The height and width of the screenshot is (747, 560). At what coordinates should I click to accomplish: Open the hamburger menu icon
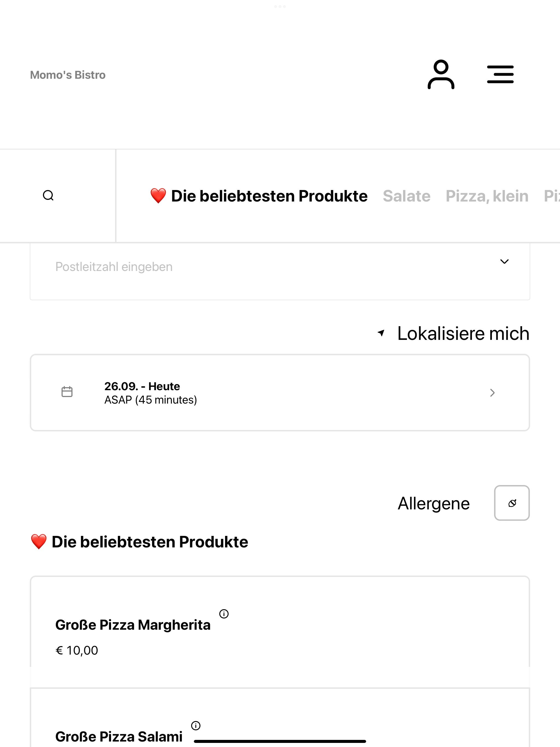coord(500,74)
